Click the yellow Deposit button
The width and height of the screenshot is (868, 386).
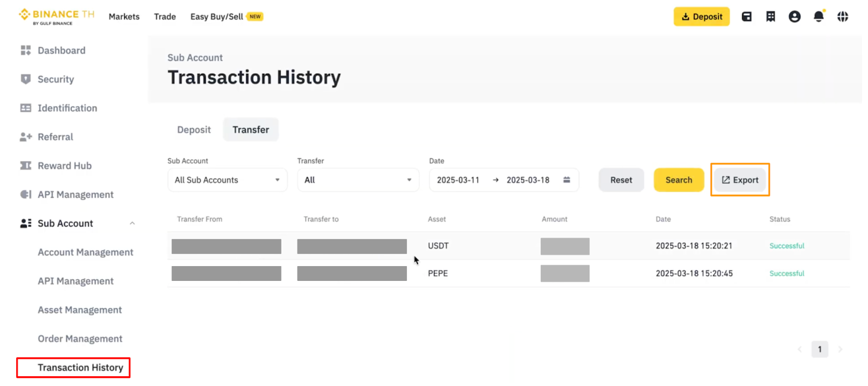(x=701, y=17)
